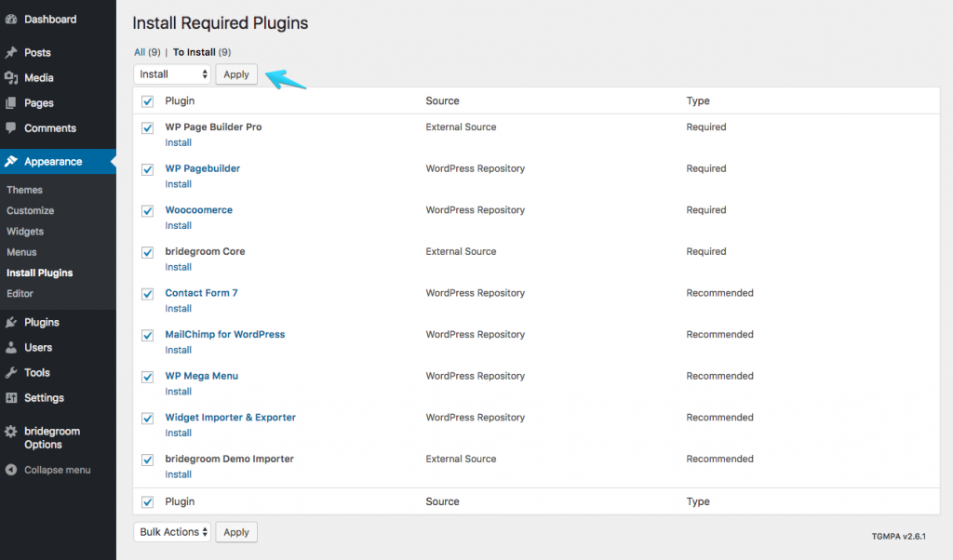
Task: Uncheck the WP Mega Menu checkbox
Action: tap(148, 377)
